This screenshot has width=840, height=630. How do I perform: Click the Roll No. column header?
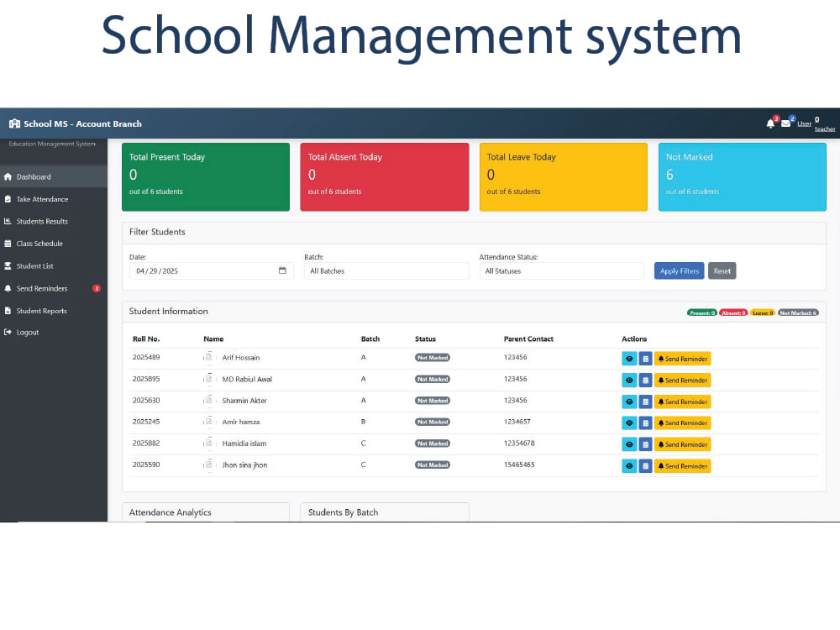click(x=146, y=339)
